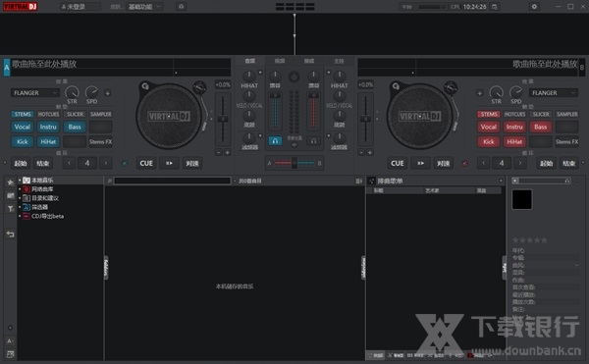Image resolution: width=589 pixels, height=364 pixels.
Task: Open dropdown arrow next to right HIHAT knob
Action: click(329, 72)
